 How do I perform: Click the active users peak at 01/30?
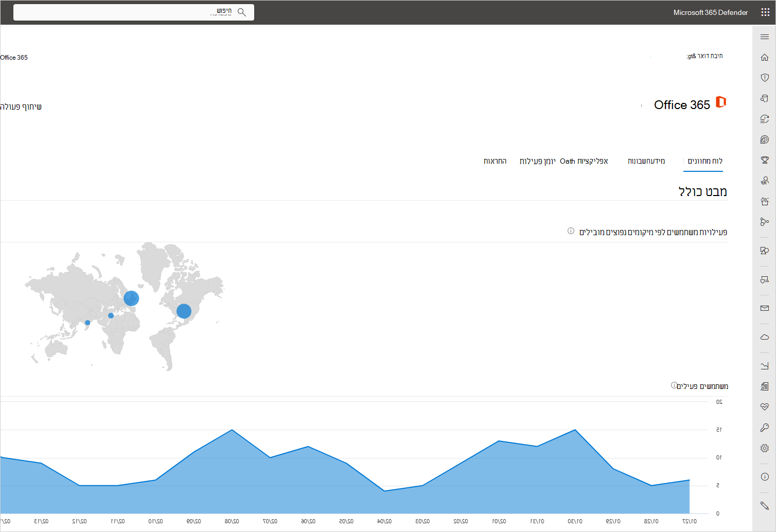pyautogui.click(x=575, y=430)
